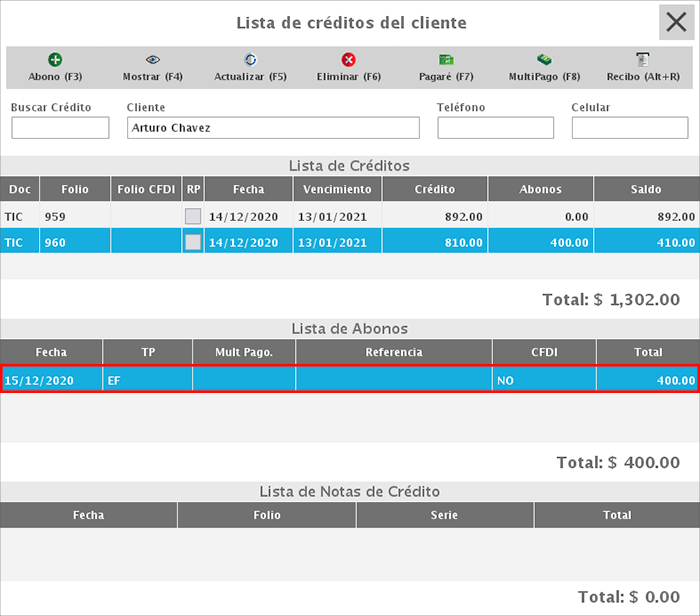Image resolution: width=700 pixels, height=616 pixels.
Task: Select the MultiPago (F8) money icon
Action: (544, 60)
